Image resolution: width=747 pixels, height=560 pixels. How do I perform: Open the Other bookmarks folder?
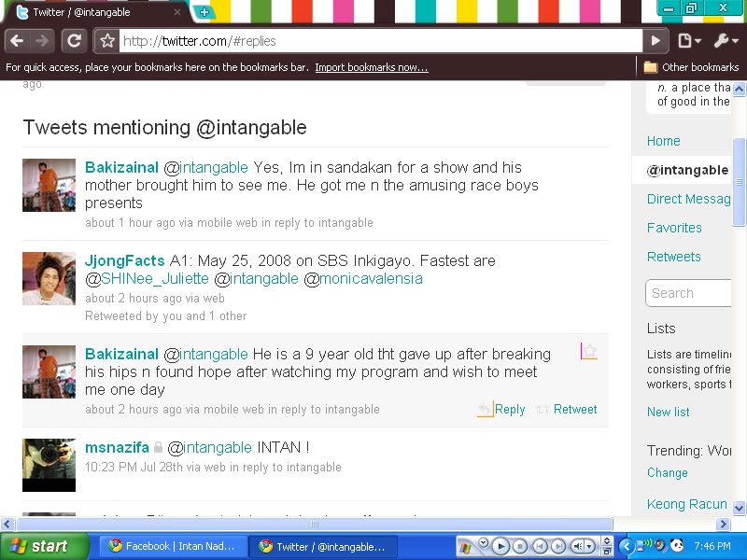click(x=691, y=67)
